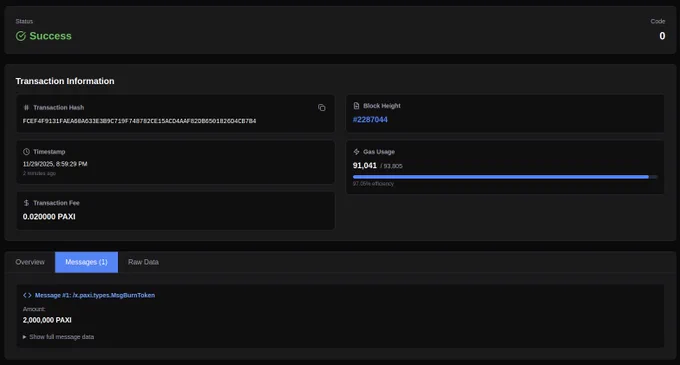Screen dimensions: 680x365
Task: Click the Code value 0
Action: [x=662, y=36]
